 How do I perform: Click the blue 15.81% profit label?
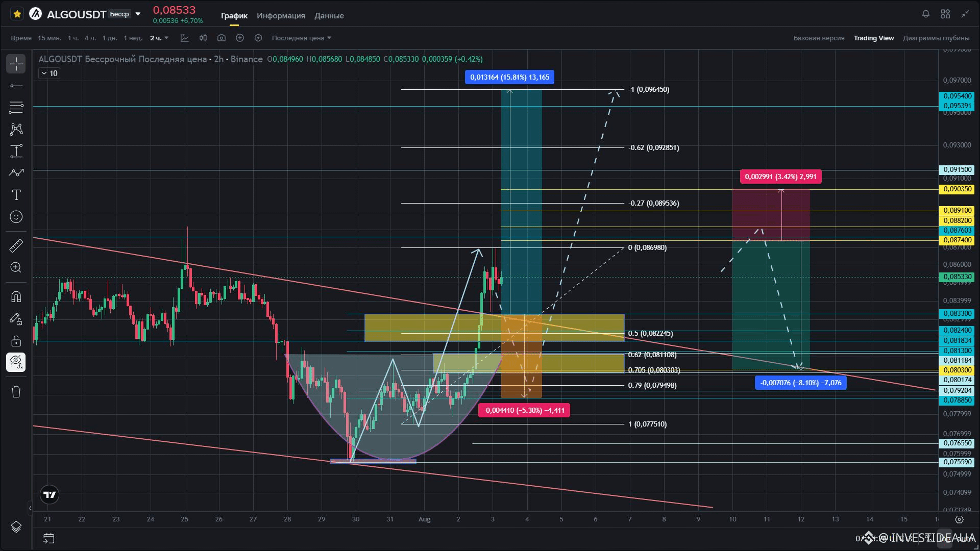click(509, 78)
